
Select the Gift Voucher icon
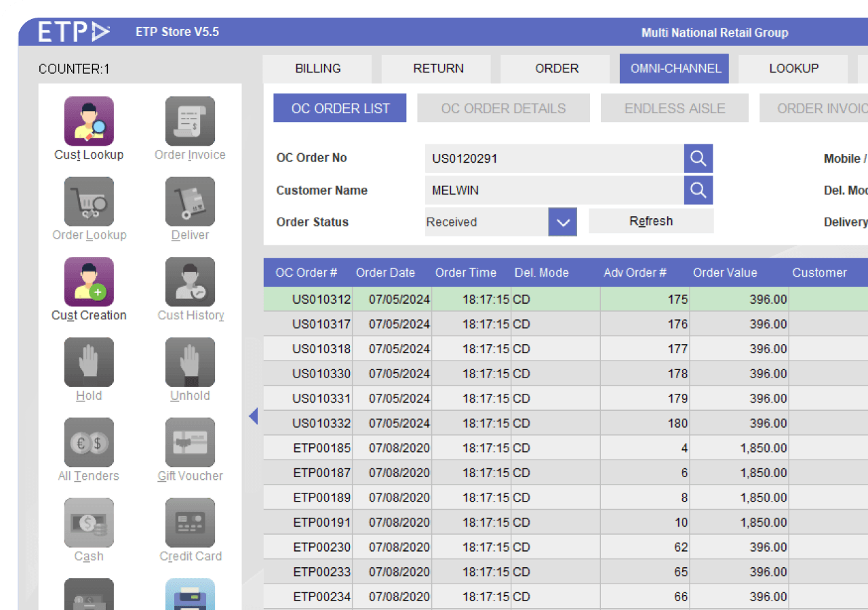click(x=190, y=443)
